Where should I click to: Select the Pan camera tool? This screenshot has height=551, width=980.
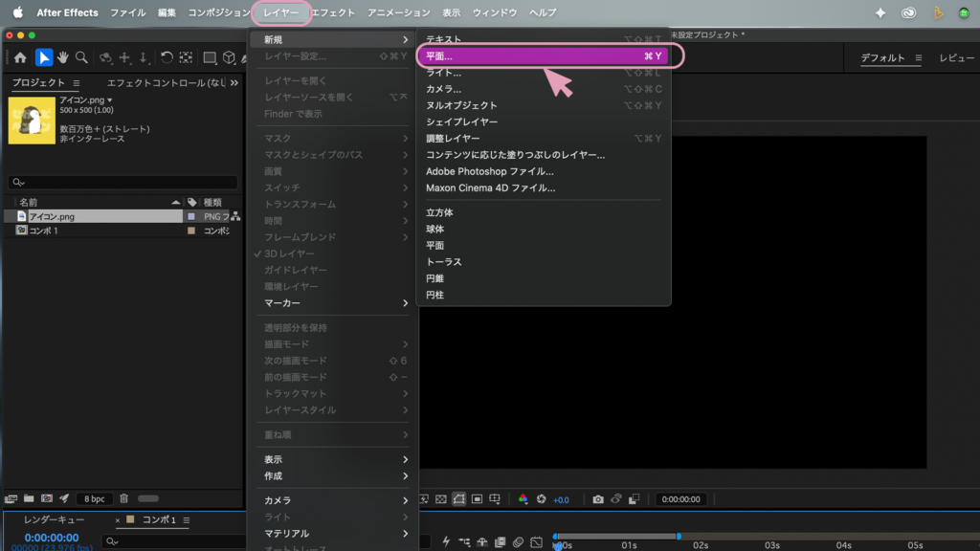[x=124, y=57]
